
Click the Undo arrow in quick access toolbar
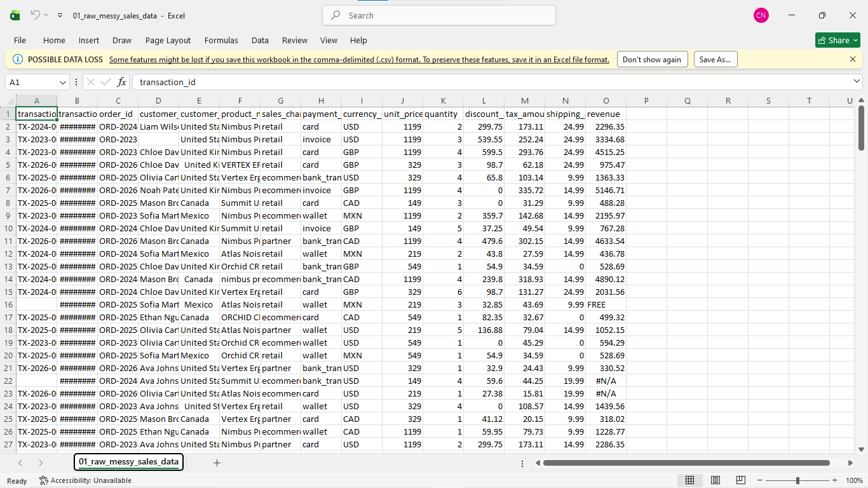[x=36, y=15]
